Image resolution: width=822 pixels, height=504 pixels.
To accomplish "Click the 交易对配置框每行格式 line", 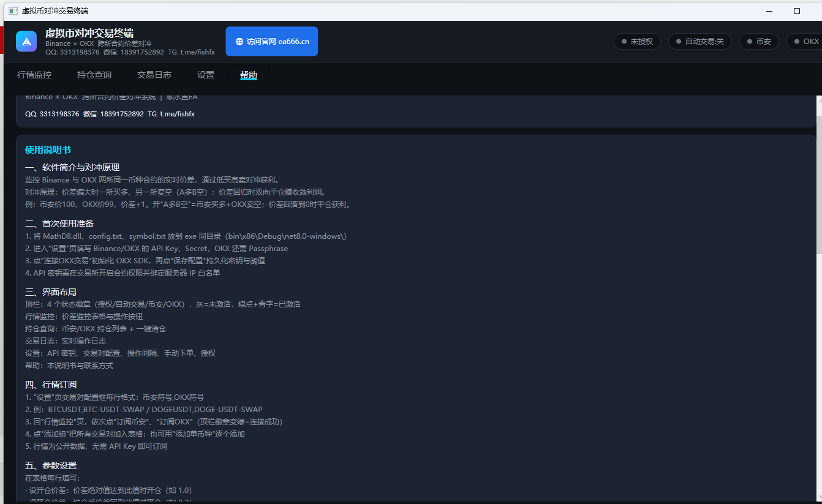I will point(115,397).
